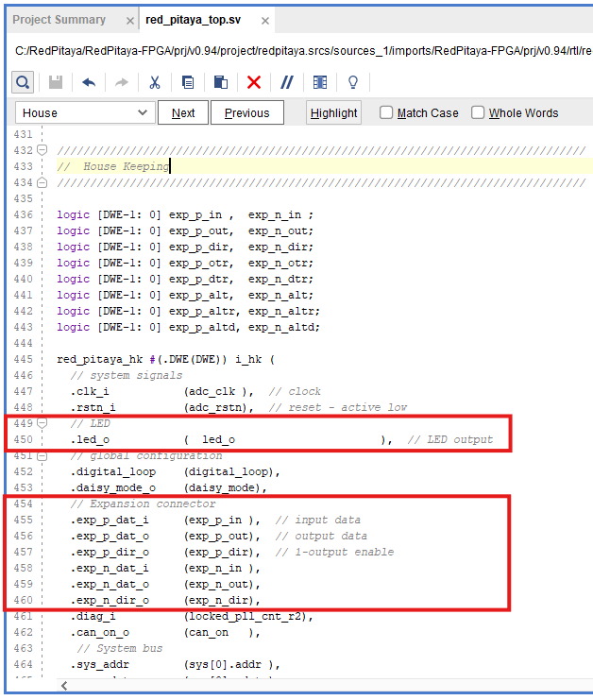Click exp_n_alt on line 441

(x=279, y=295)
